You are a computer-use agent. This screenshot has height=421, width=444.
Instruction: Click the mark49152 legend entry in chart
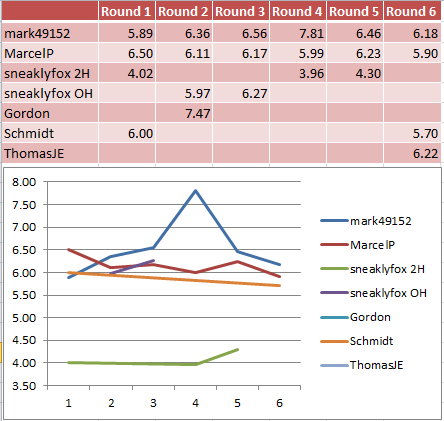click(366, 221)
